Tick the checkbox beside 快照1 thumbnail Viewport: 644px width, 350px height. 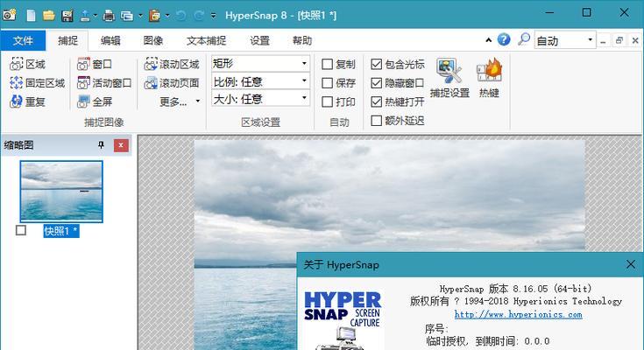tap(21, 230)
